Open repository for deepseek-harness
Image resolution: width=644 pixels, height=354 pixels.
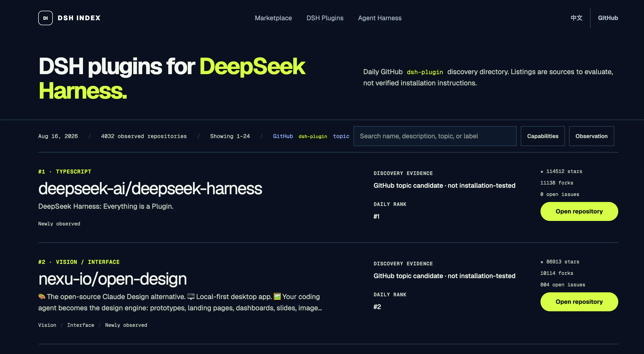tap(579, 211)
